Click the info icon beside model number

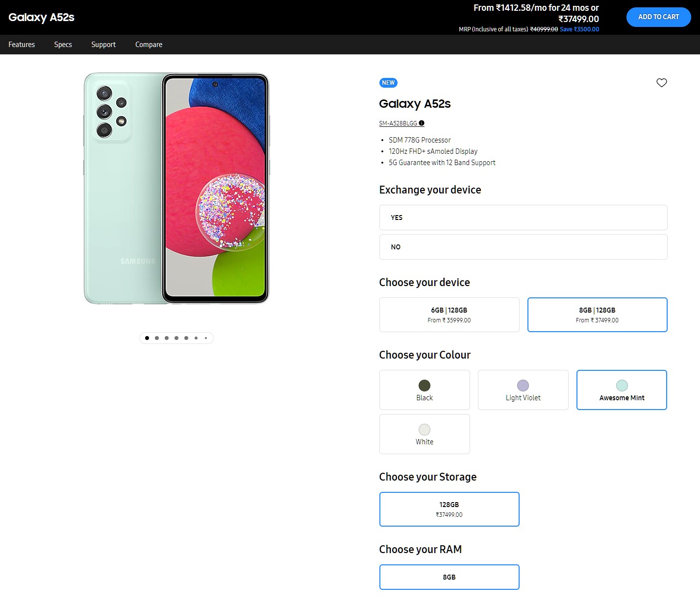(x=422, y=123)
